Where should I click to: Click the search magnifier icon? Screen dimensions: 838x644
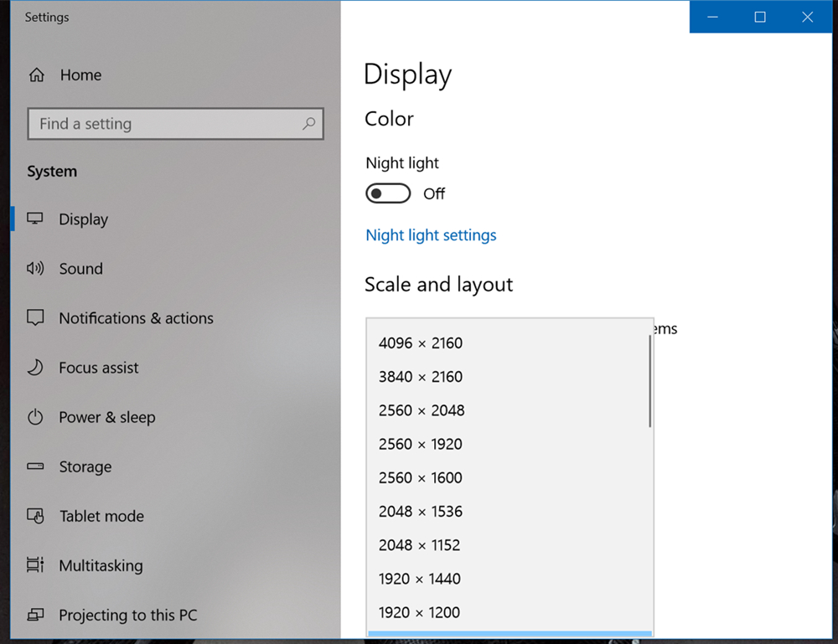pyautogui.click(x=308, y=124)
